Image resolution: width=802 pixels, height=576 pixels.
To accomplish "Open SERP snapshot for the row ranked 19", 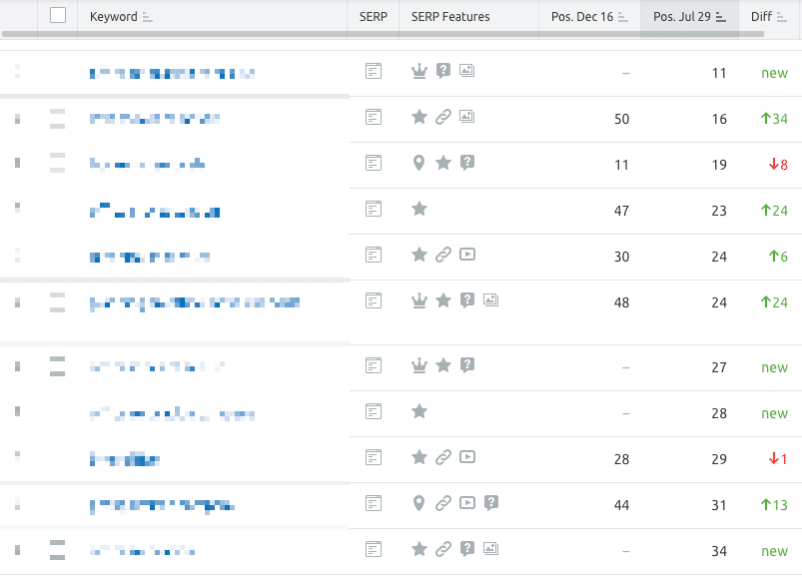I will coord(373,163).
